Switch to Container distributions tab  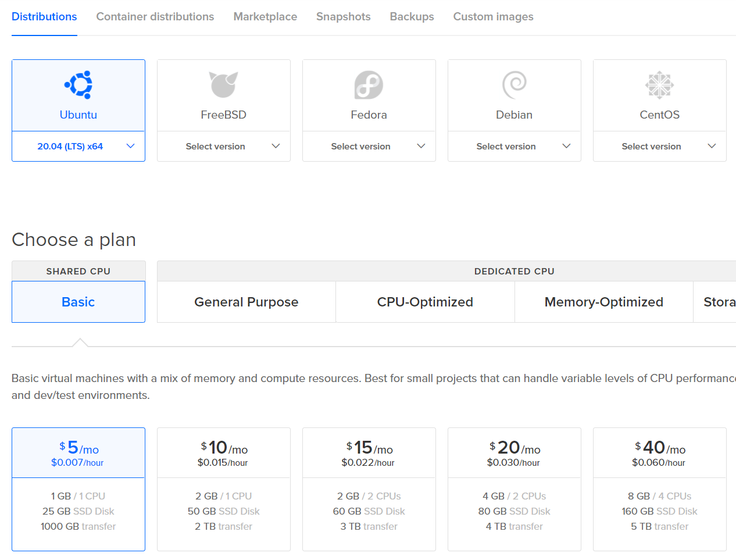155,17
